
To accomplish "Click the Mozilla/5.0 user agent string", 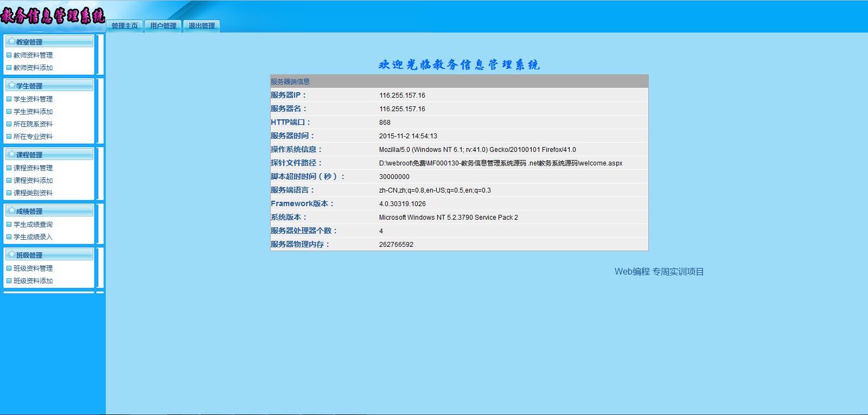I will coord(477,150).
